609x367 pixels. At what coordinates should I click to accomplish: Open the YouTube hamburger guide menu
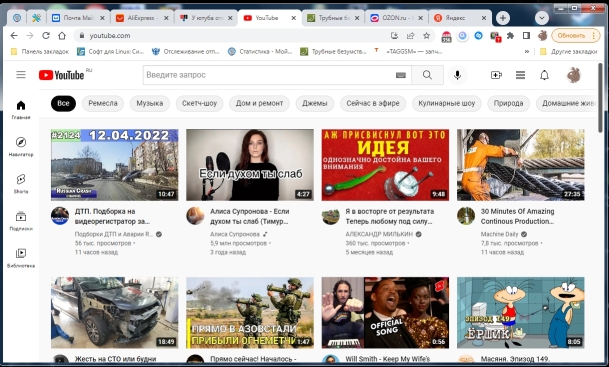coord(21,75)
